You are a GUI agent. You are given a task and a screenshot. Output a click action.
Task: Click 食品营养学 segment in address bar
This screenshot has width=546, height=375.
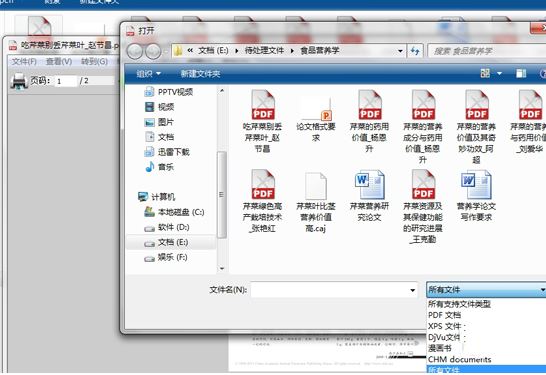coord(320,50)
